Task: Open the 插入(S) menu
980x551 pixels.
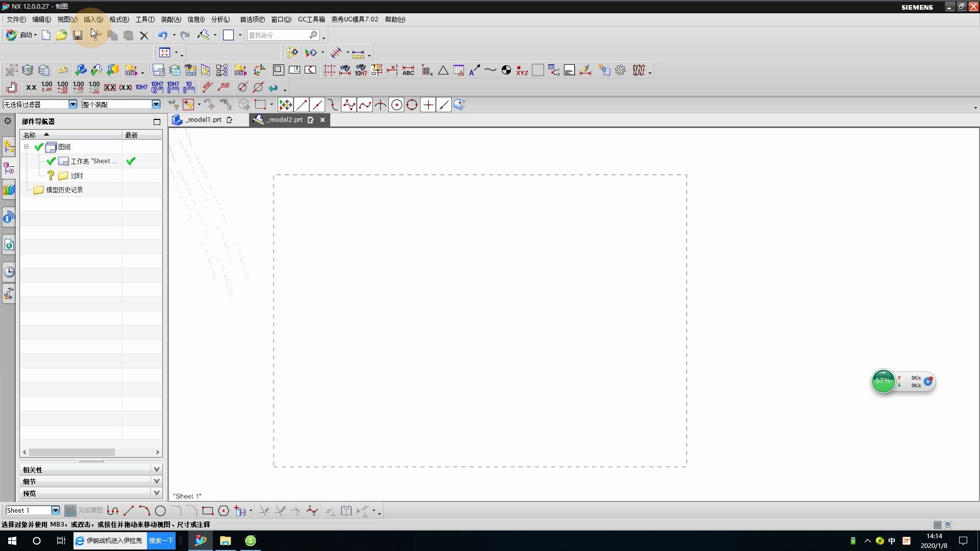Action: [93, 19]
